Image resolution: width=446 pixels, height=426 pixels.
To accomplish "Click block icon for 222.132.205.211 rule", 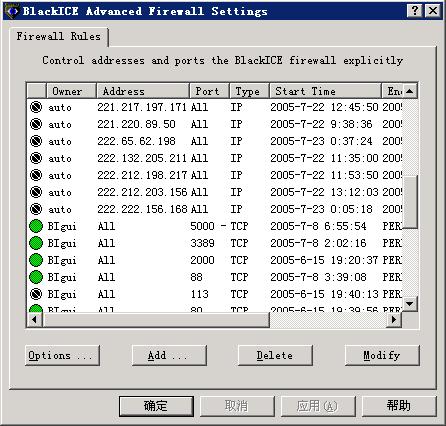I will point(36,158).
